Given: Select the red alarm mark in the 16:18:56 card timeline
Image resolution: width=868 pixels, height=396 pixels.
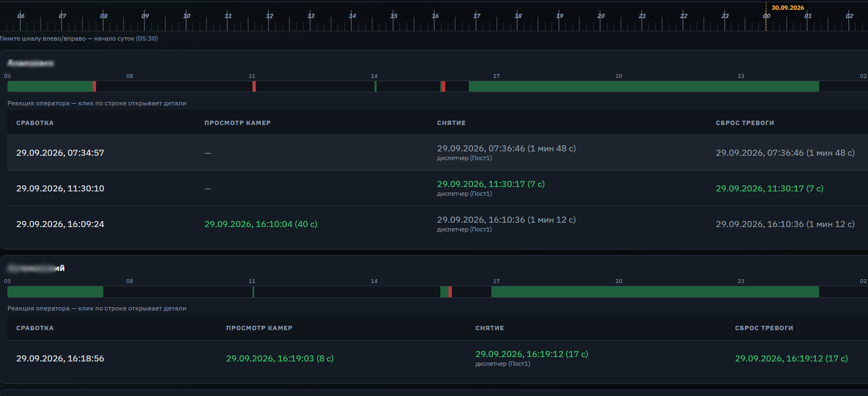Looking at the screenshot, I should tap(450, 292).
